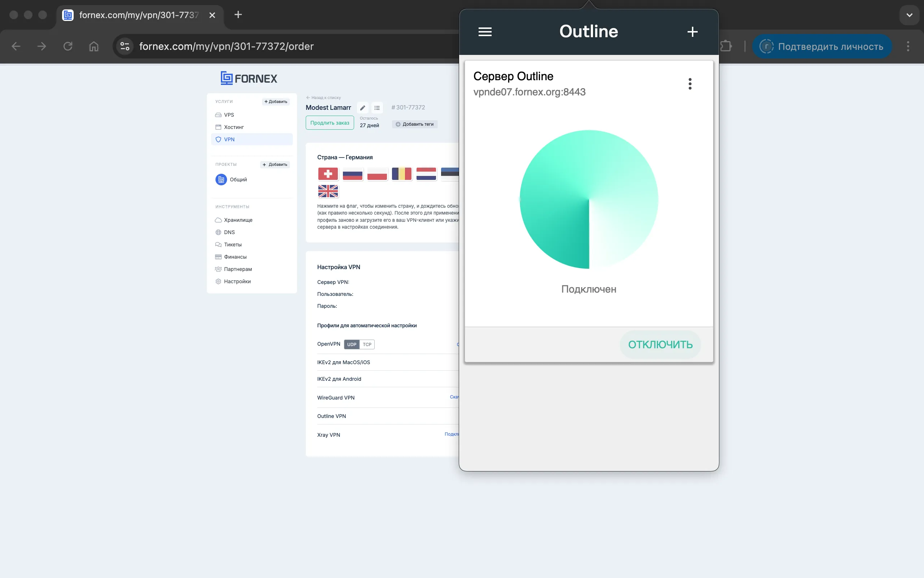Click Назад к списку link

pos(323,98)
